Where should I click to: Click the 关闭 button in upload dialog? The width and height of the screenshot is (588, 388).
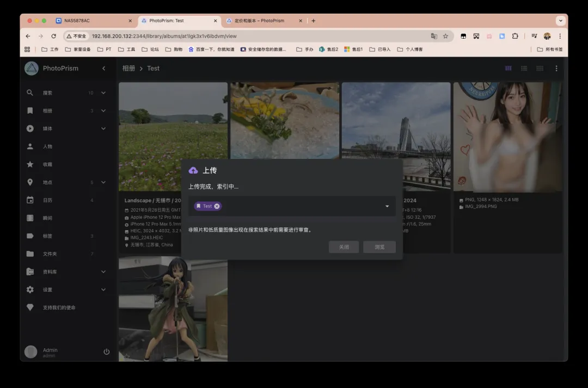click(x=344, y=247)
